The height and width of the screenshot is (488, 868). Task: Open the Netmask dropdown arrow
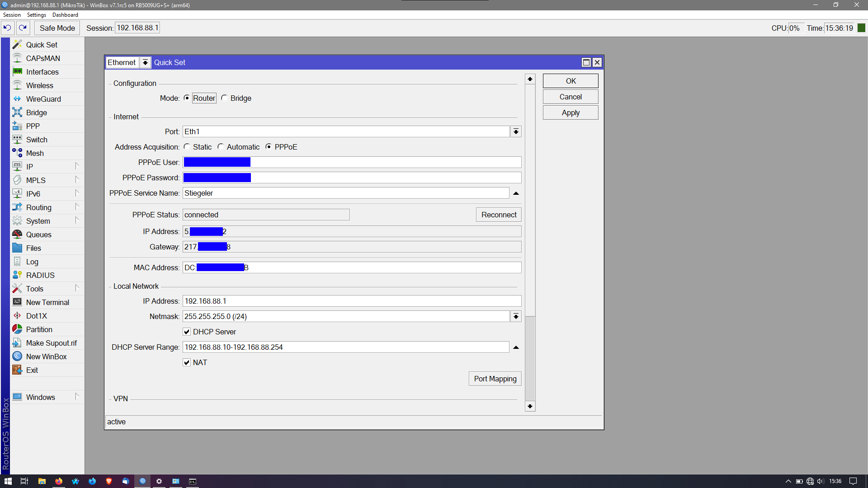click(x=516, y=316)
